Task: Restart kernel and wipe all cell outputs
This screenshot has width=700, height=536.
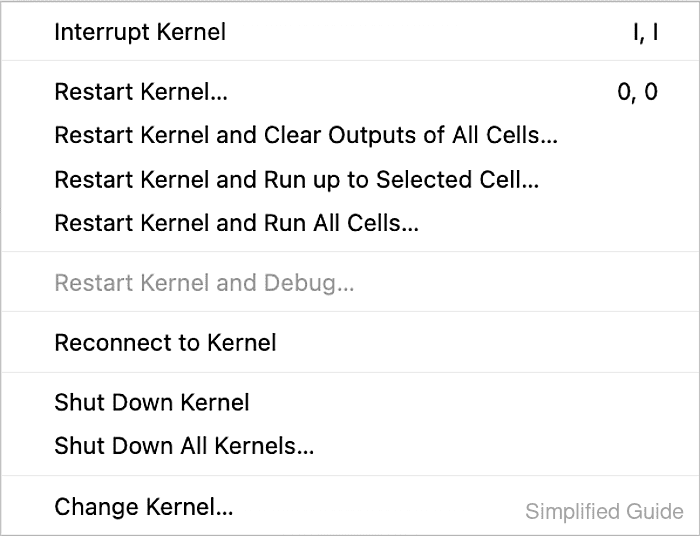Action: click(350, 135)
